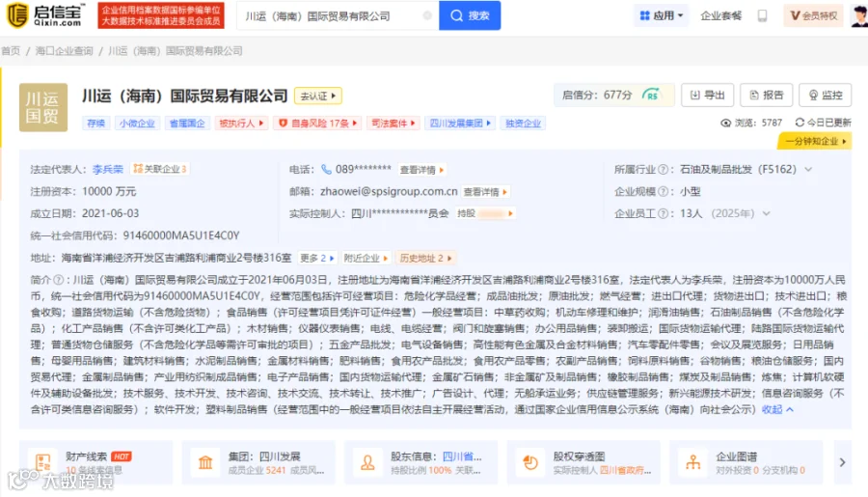
Task: Expand the 司法案件 tag
Action: [x=393, y=123]
